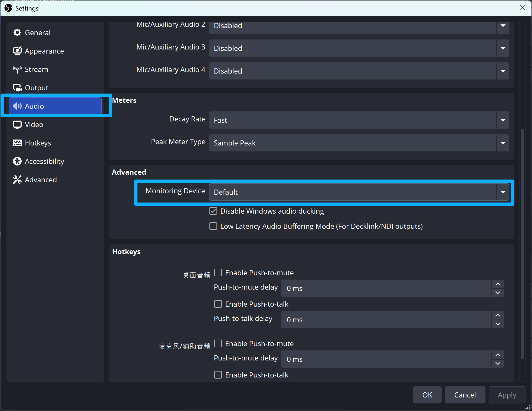Click the General gear icon
Screen dimensions: 532x411
click(x=17, y=32)
